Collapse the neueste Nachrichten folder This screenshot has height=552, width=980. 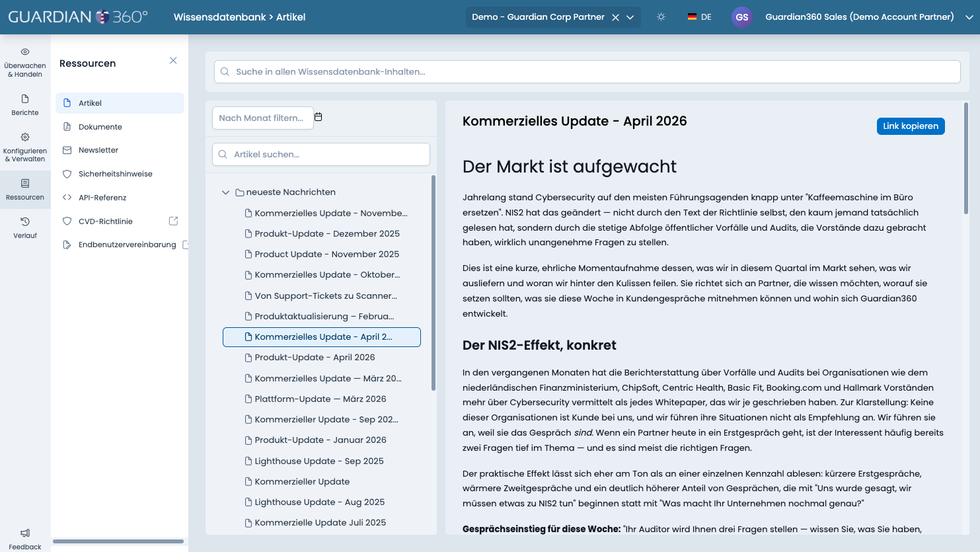pyautogui.click(x=225, y=192)
